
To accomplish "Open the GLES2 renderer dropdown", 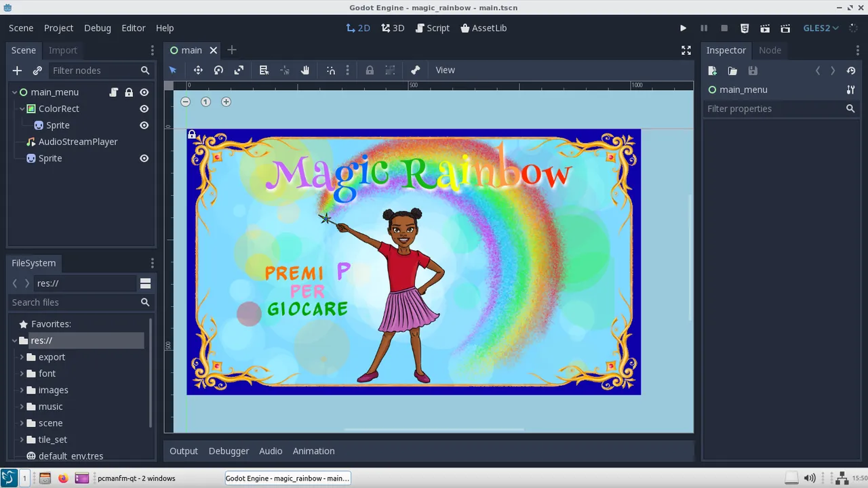I will pos(821,28).
